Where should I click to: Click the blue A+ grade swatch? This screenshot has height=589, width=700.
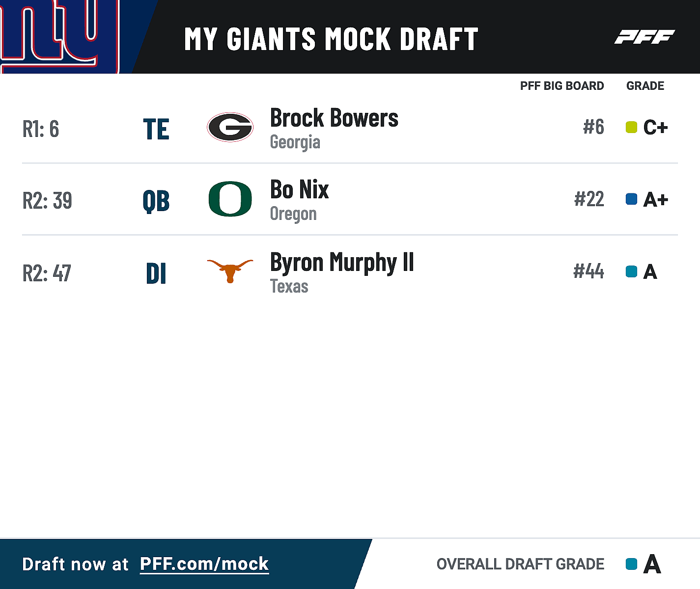point(631,199)
